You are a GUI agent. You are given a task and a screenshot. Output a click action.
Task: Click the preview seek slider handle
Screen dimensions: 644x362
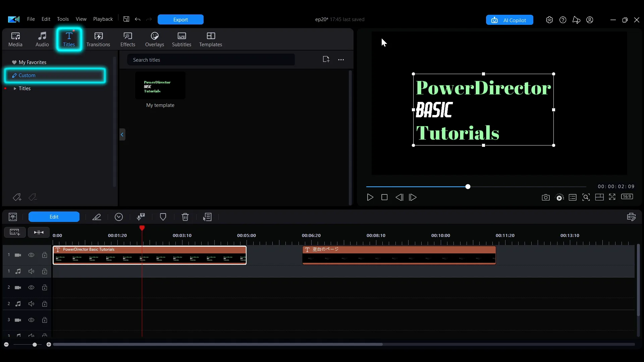468,187
